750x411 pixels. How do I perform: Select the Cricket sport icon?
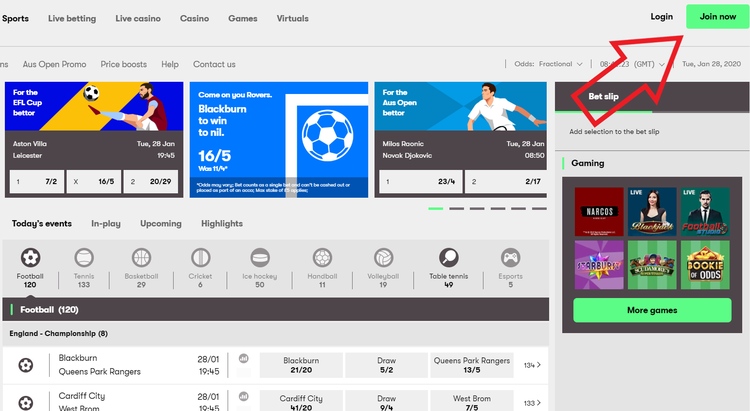tap(200, 258)
